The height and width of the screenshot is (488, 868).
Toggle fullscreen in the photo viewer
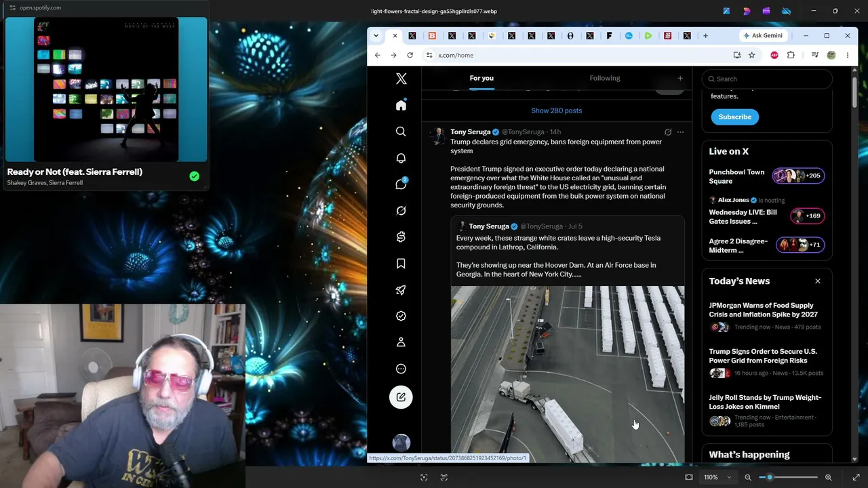click(856, 477)
